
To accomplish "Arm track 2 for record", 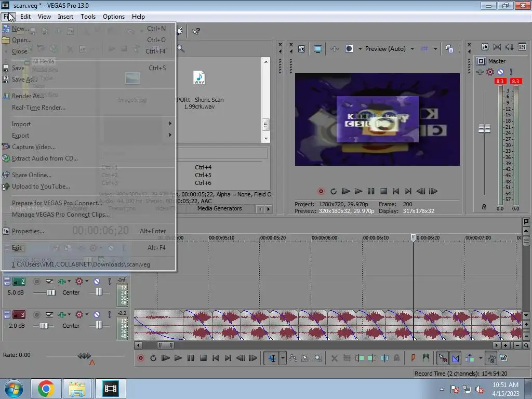I will (x=37, y=281).
